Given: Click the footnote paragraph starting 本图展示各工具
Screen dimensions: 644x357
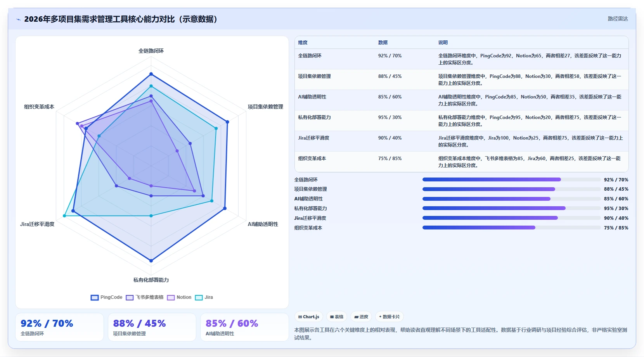Looking at the screenshot, I should [461, 334].
